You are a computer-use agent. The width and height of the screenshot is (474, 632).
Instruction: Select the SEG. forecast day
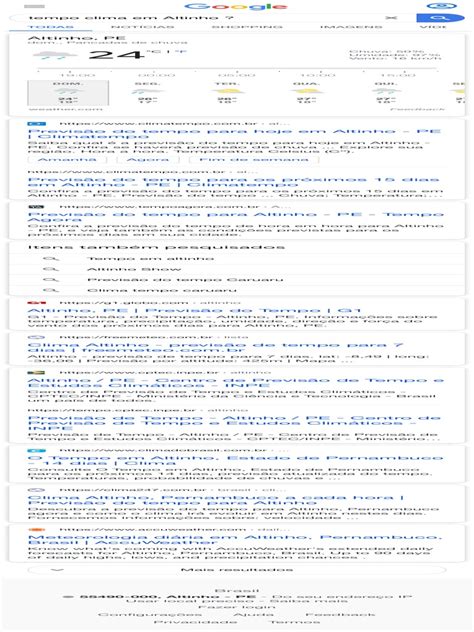click(148, 93)
